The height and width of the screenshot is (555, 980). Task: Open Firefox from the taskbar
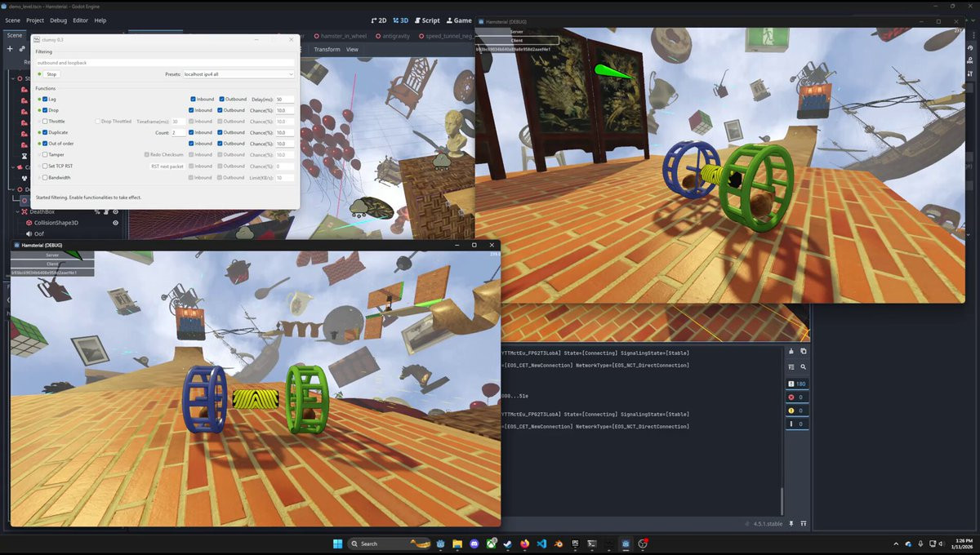[x=524, y=544]
